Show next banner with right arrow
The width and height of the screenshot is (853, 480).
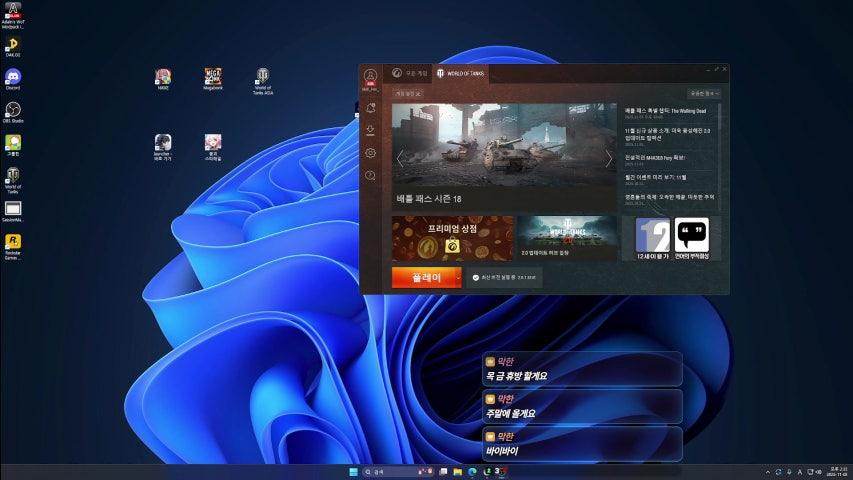click(x=608, y=159)
